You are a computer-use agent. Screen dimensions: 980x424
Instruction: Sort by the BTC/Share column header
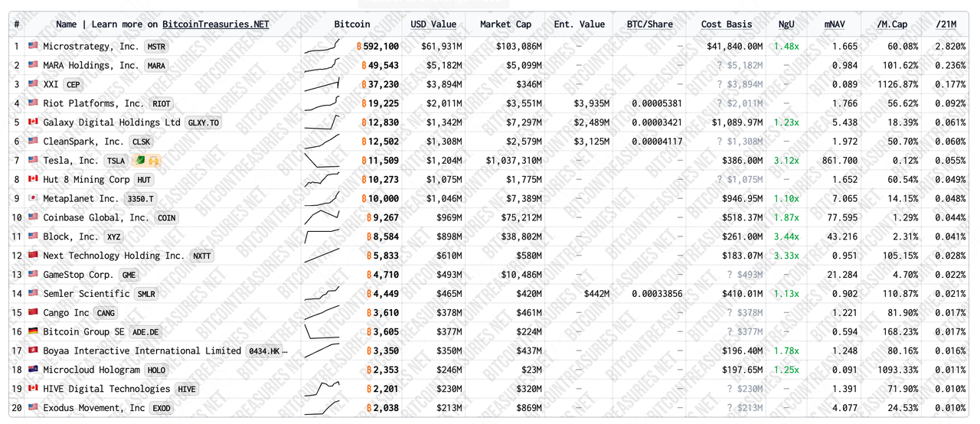tap(649, 24)
